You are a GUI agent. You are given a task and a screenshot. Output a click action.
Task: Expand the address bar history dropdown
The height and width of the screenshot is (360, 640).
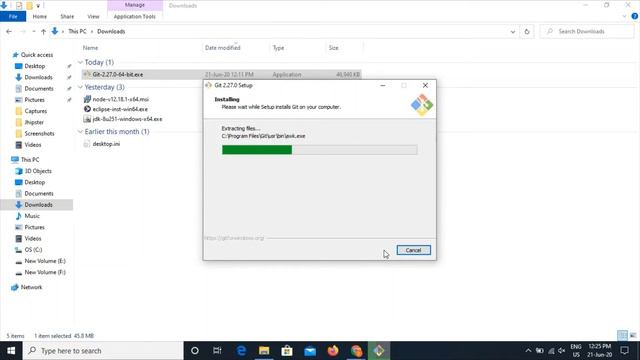513,31
